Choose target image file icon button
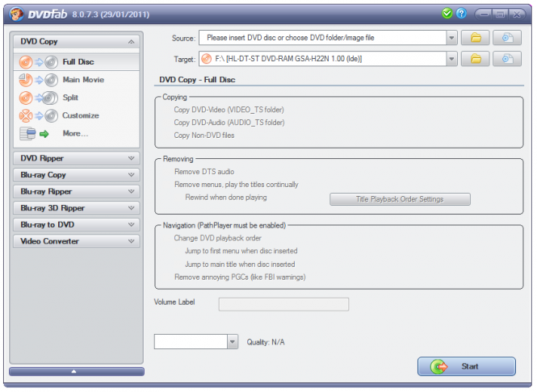Image resolution: width=537 pixels, height=392 pixels. coord(507,59)
